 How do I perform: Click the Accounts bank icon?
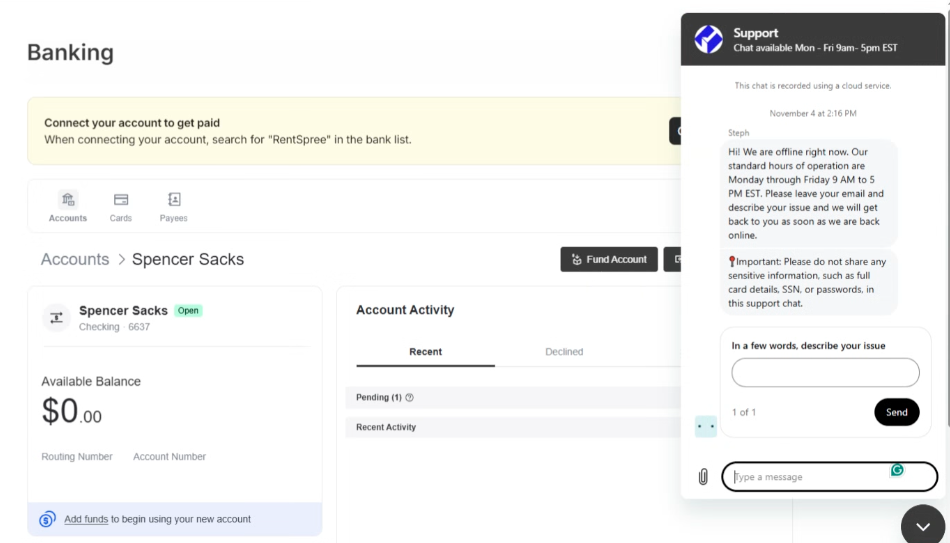(x=68, y=200)
